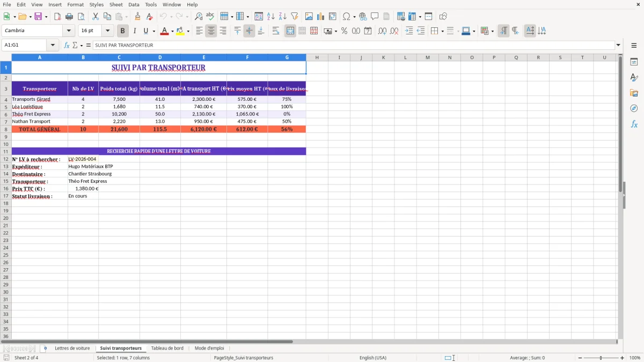
Task: Open background color dropdown arrow
Action: pos(188,31)
